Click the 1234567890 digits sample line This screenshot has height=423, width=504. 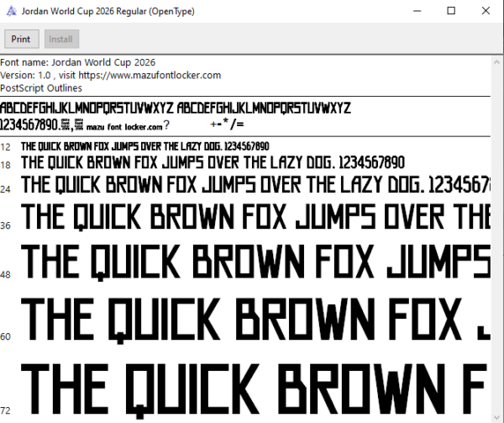[x=29, y=124]
